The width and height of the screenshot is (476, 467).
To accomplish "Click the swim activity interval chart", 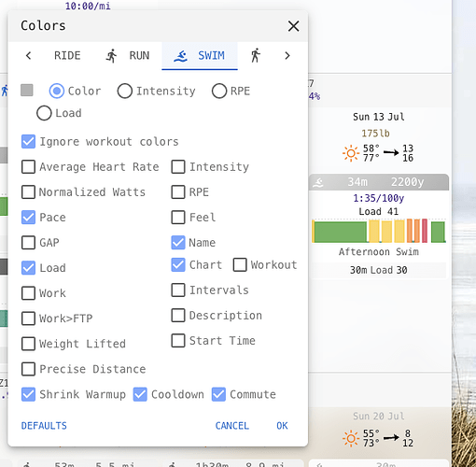I will [x=379, y=231].
